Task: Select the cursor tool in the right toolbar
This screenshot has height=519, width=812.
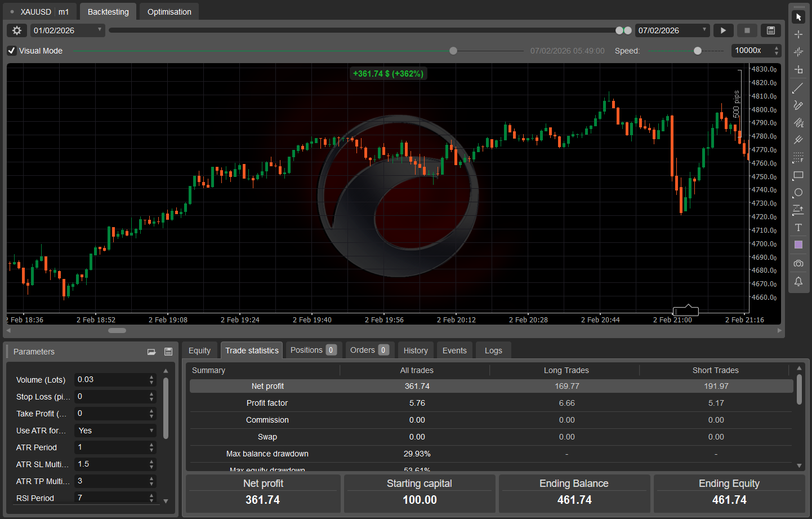Action: click(798, 16)
